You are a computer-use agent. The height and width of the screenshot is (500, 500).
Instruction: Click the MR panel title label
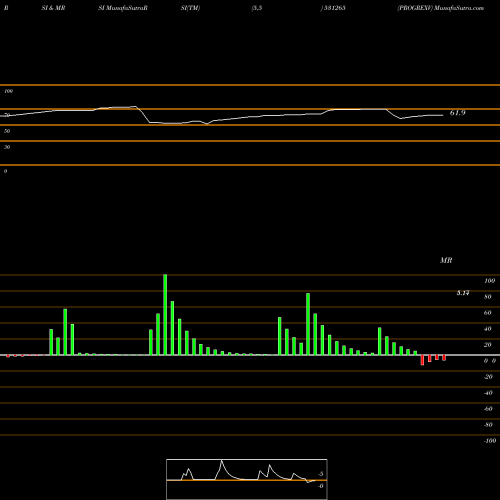446,260
